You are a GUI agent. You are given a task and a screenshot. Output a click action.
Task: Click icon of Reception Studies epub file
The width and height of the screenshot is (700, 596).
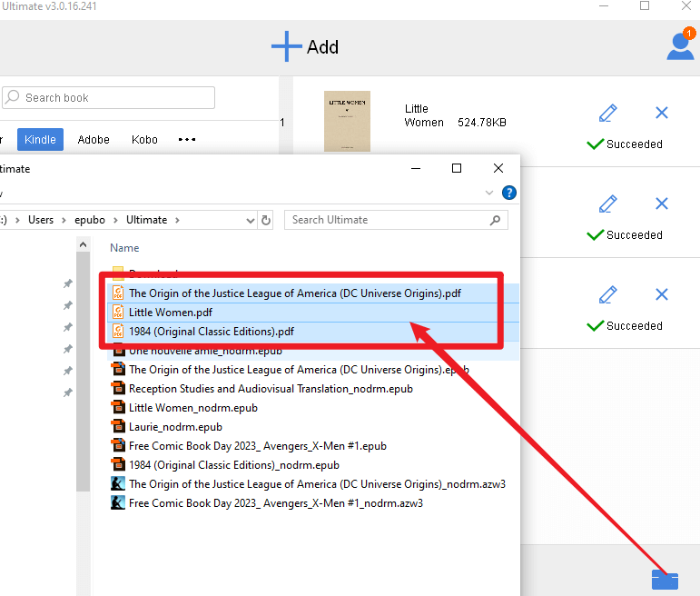pyautogui.click(x=118, y=388)
